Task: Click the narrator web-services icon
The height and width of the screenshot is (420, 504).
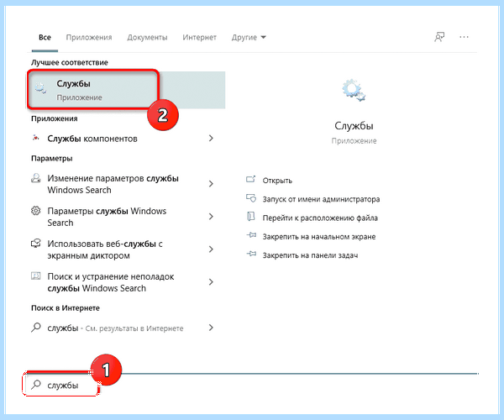Action: 35,244
